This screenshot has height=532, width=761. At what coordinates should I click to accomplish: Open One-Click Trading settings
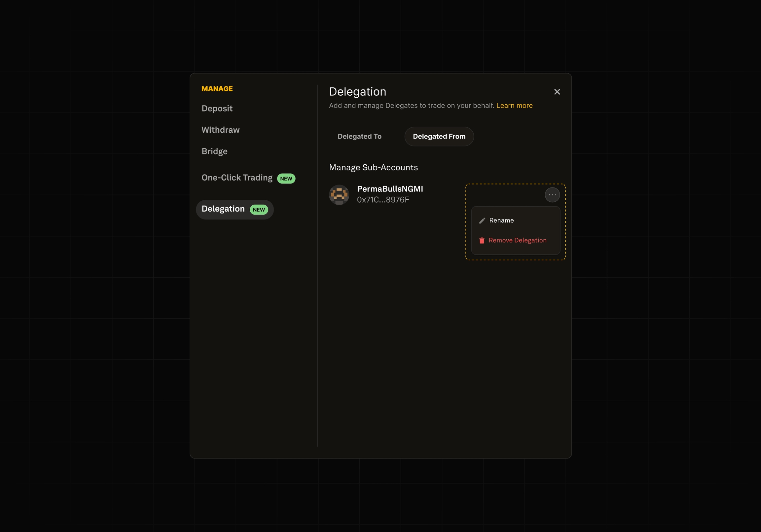tap(236, 178)
